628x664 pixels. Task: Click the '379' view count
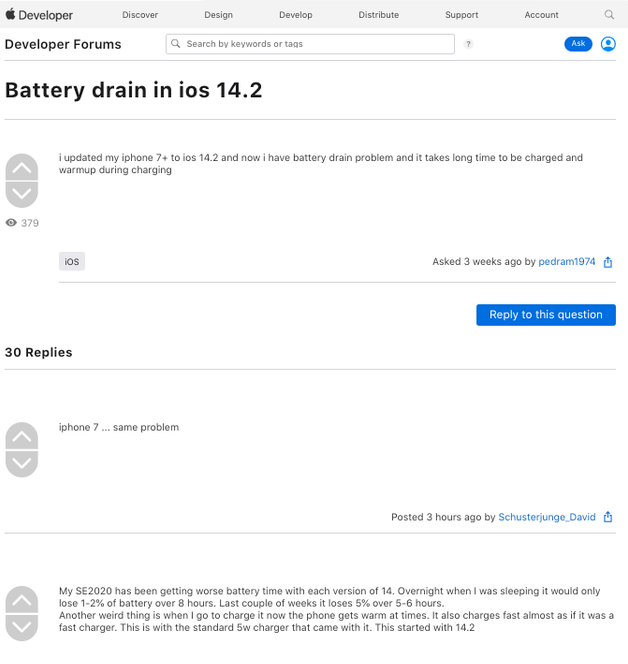(30, 223)
